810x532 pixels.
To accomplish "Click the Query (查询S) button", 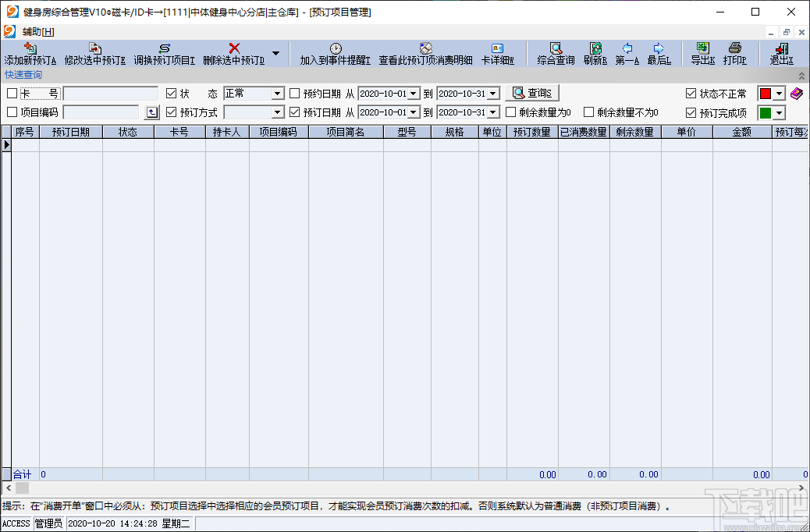I will (x=532, y=94).
